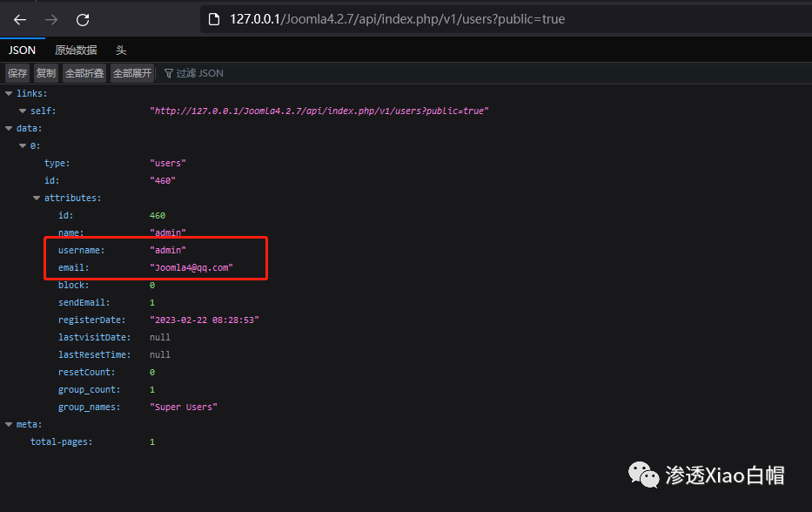Reload the page with the refresh icon

83,20
